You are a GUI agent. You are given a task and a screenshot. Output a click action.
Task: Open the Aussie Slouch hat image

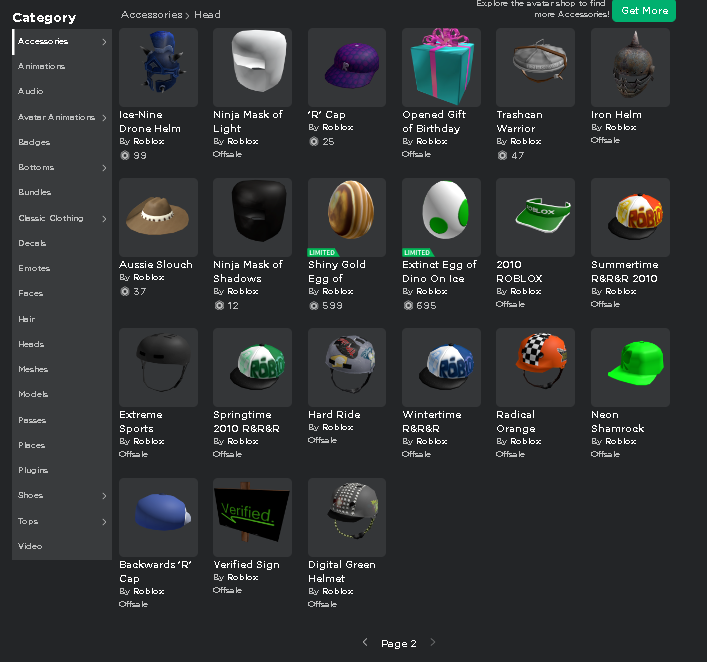[x=158, y=217]
